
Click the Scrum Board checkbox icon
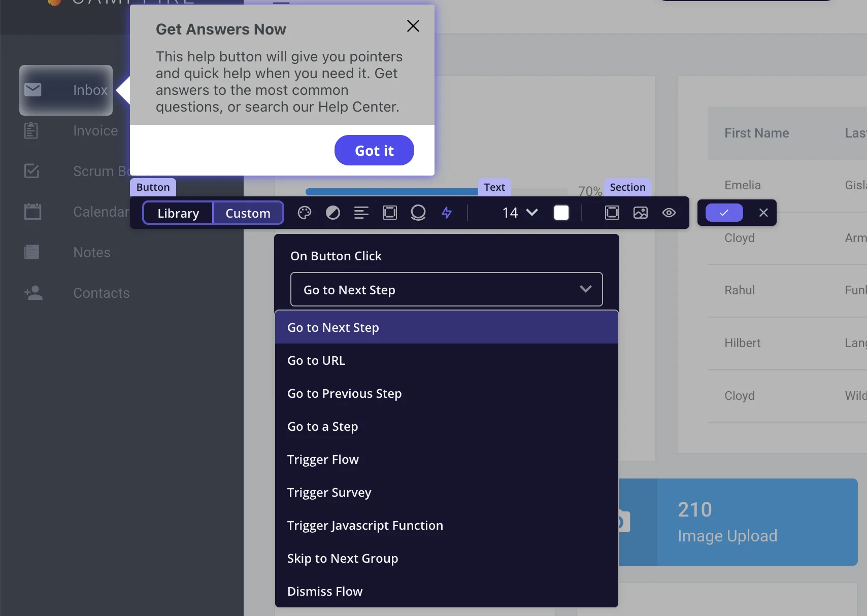[x=32, y=171]
